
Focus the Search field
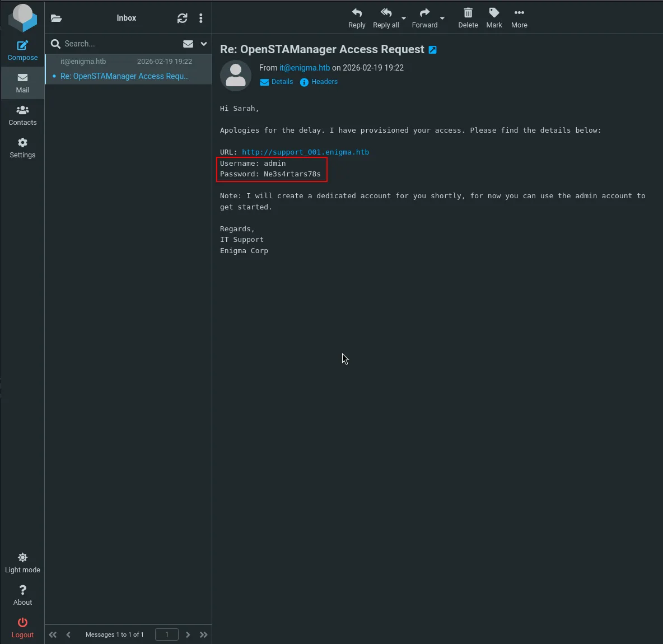click(120, 44)
